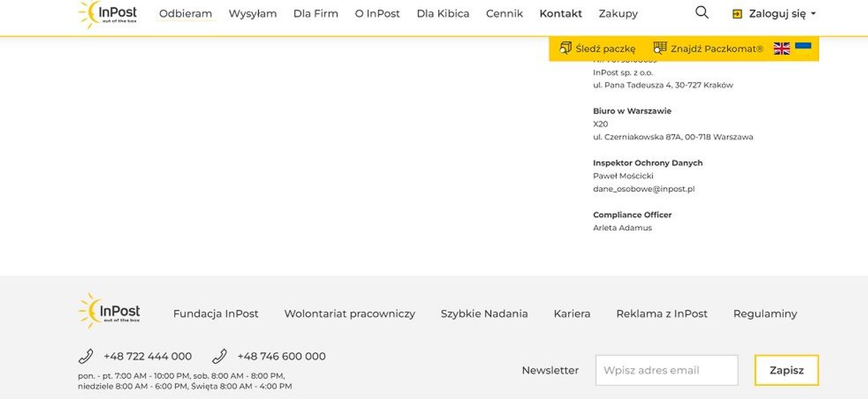The height and width of the screenshot is (399, 868).
Task: Click address ul. Pana Tadeusza 4, 30-727 Kraków
Action: (663, 85)
